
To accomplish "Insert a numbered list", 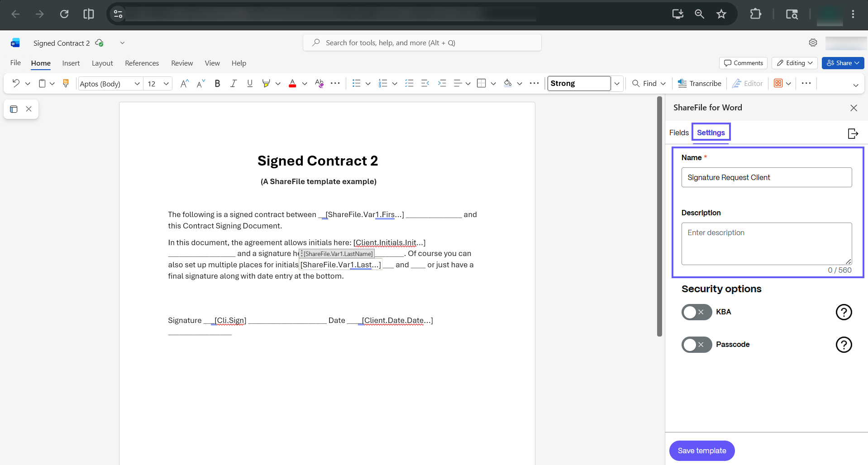I will (383, 83).
